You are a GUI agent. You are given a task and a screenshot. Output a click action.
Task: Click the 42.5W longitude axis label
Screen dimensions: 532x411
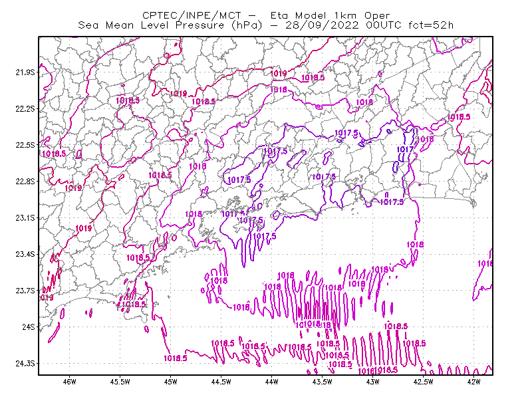pyautogui.click(x=424, y=382)
